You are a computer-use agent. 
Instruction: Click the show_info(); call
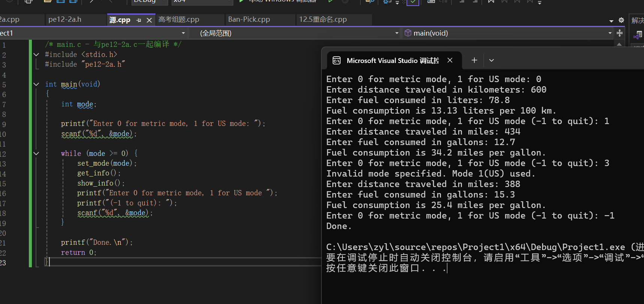[101, 183]
